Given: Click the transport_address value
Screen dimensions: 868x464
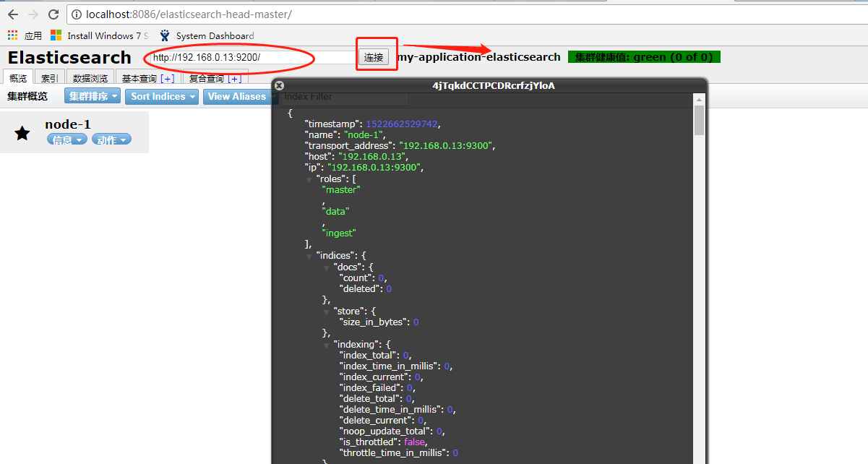Looking at the screenshot, I should coord(447,145).
